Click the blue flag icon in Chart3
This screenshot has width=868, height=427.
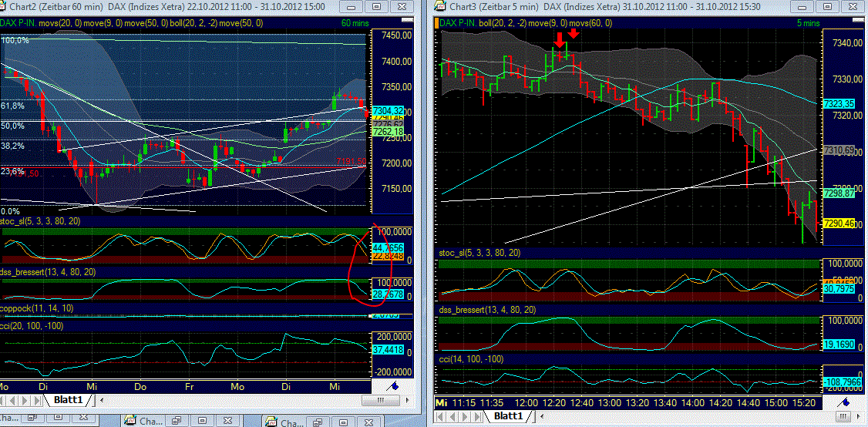coord(843,402)
